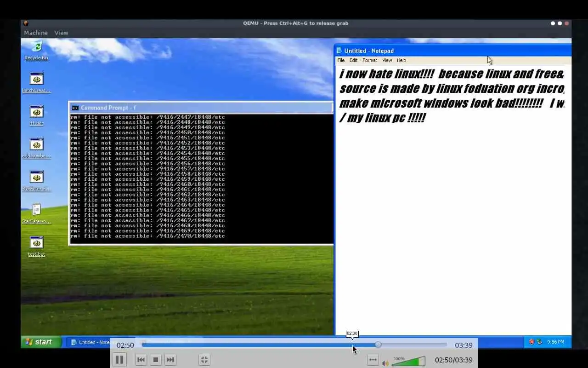
Task: Click the playback position handle on the seek bar
Action: [x=378, y=345]
